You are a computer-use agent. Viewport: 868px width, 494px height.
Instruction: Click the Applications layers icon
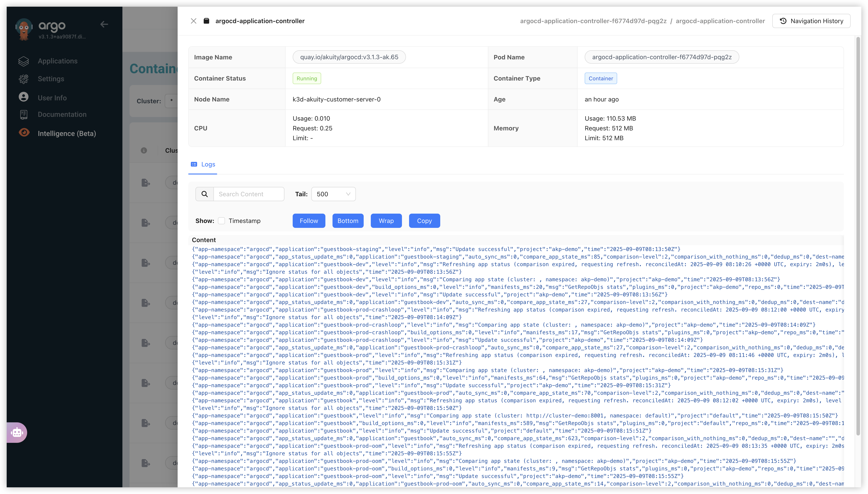pos(23,61)
